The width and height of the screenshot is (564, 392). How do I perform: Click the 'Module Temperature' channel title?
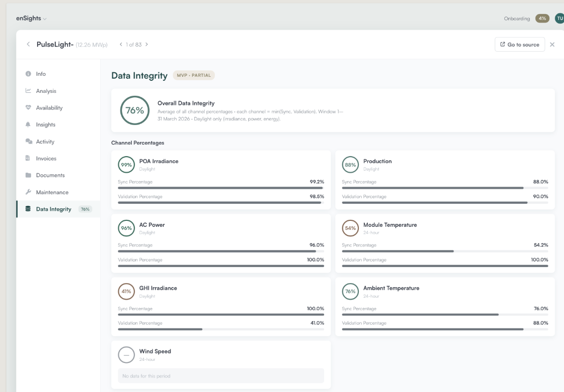pyautogui.click(x=390, y=225)
